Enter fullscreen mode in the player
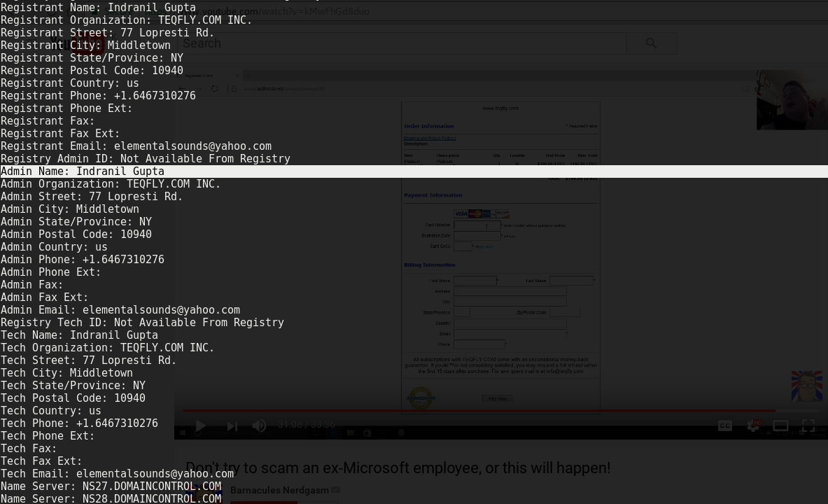This screenshot has width=828, height=504. click(808, 426)
